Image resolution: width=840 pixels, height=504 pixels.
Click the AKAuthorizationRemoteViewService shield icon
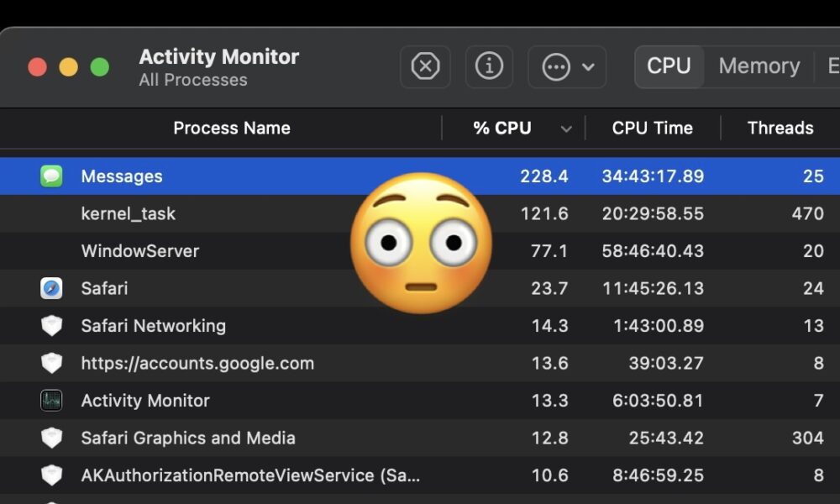pyautogui.click(x=51, y=475)
